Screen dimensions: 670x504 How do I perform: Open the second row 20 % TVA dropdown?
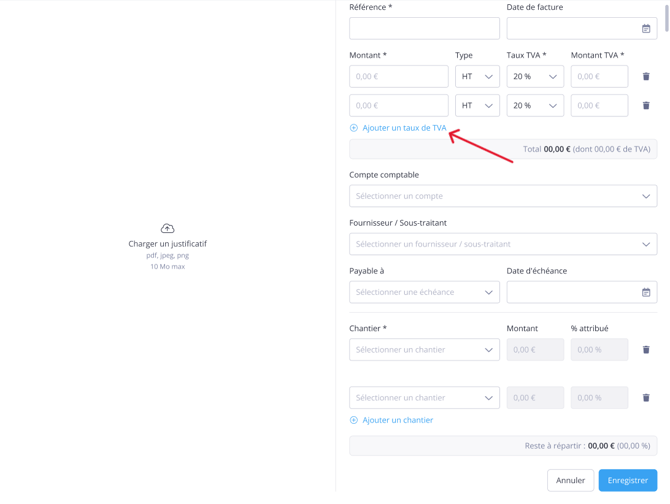click(x=535, y=106)
